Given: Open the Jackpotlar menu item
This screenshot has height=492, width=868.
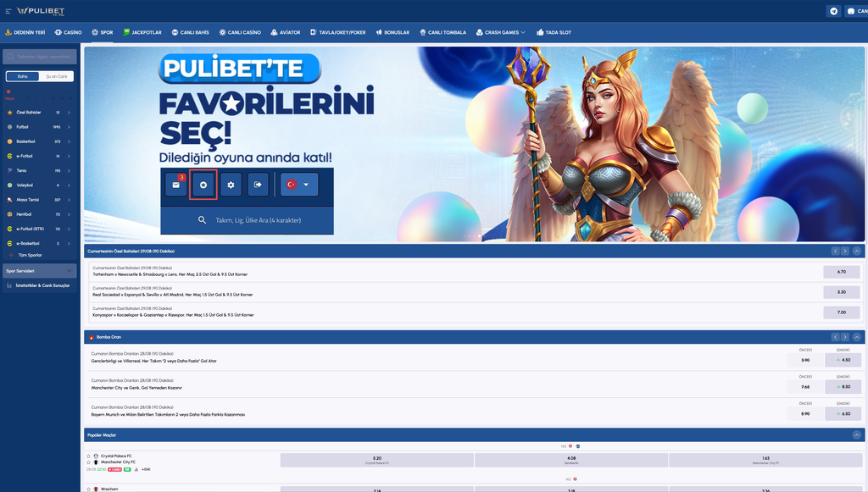Looking at the screenshot, I should pyautogui.click(x=142, y=33).
